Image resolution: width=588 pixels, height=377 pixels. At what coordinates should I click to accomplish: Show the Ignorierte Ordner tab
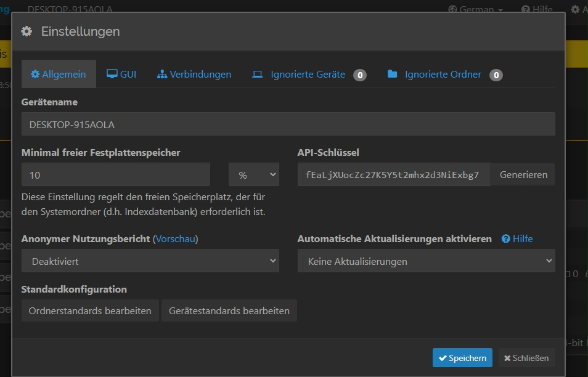pyautogui.click(x=445, y=74)
